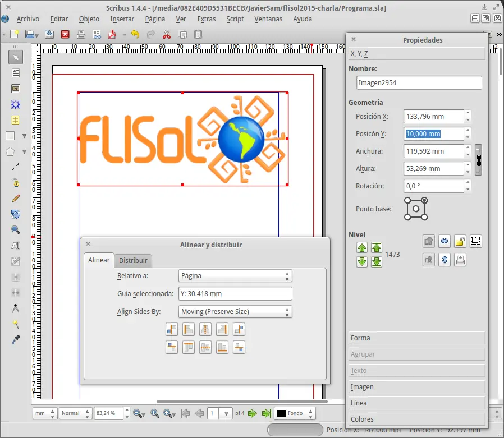The height and width of the screenshot is (438, 504).
Task: Set base point to bottom-left corner
Action: tap(407, 217)
